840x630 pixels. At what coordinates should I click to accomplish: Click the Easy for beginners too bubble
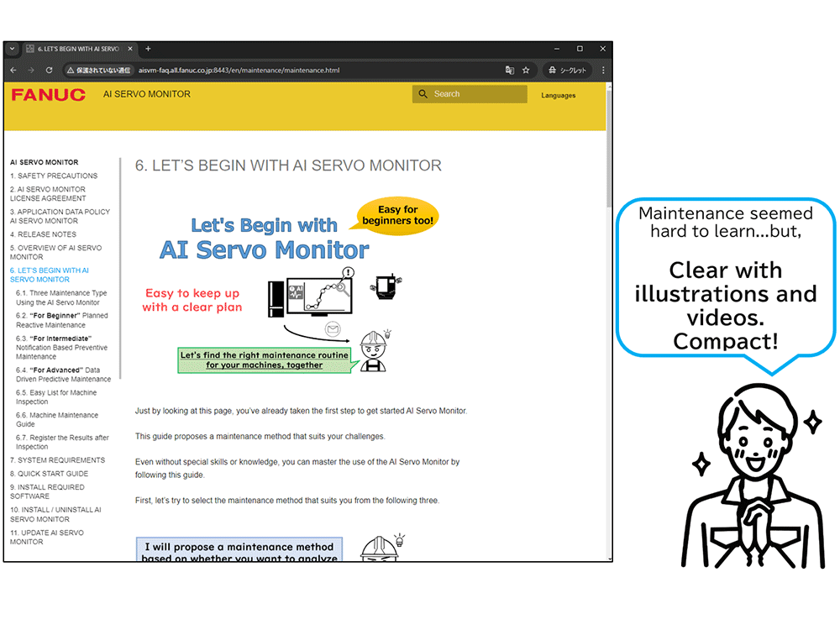[397, 215]
